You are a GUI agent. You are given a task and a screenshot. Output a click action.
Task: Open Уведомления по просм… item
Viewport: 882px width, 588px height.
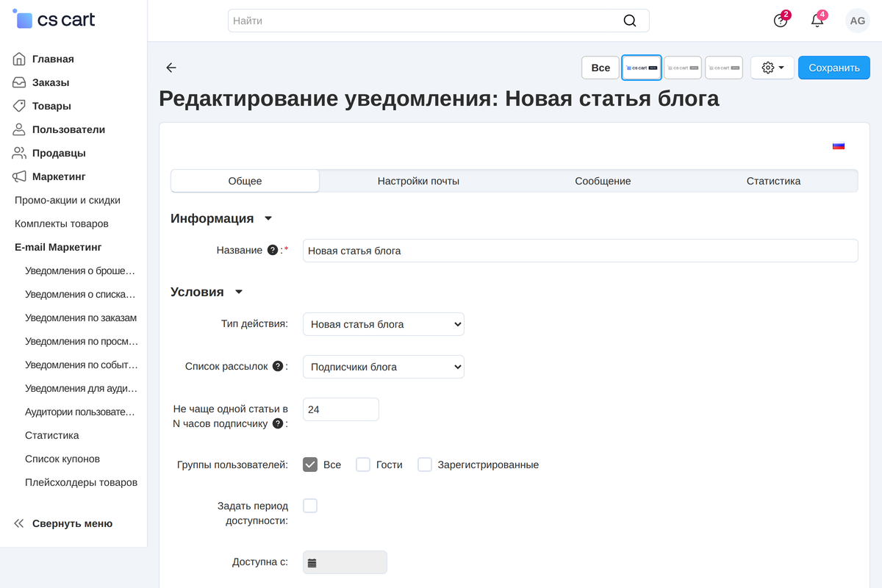tap(81, 341)
